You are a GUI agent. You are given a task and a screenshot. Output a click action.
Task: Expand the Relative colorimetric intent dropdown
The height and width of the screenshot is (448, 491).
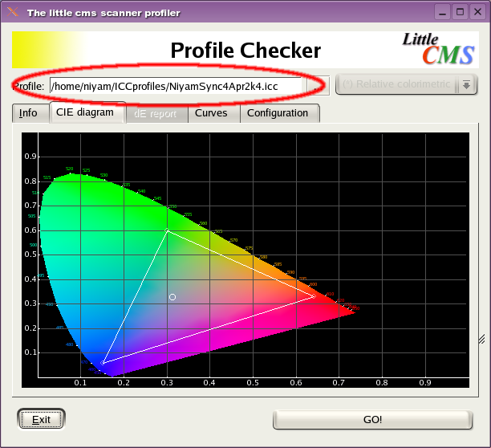click(x=406, y=84)
